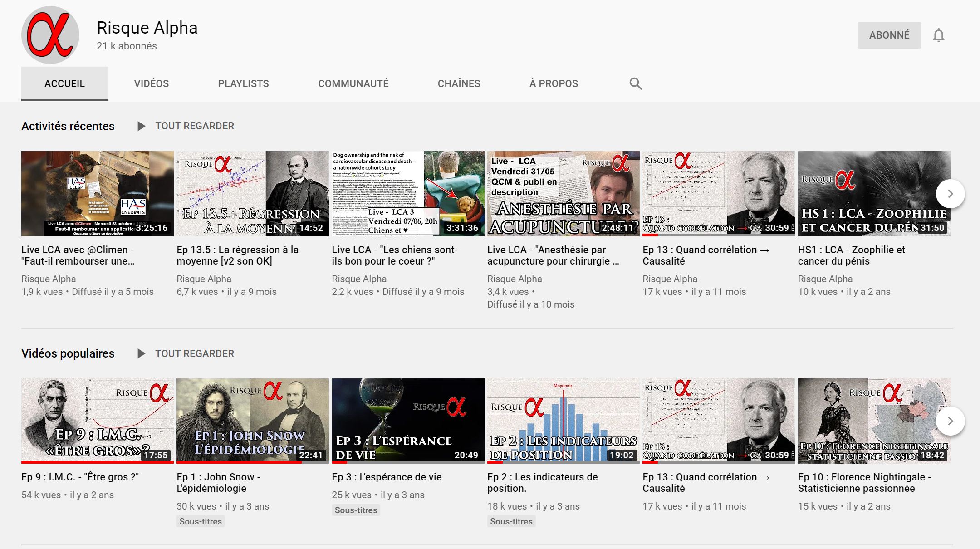Open Ep 13 thumbnail in Vidéos populaires
The height and width of the screenshot is (549, 980).
click(719, 421)
